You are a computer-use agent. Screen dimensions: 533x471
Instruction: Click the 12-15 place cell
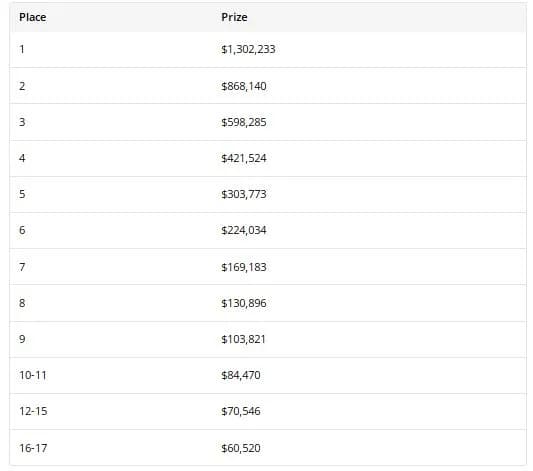click(33, 411)
